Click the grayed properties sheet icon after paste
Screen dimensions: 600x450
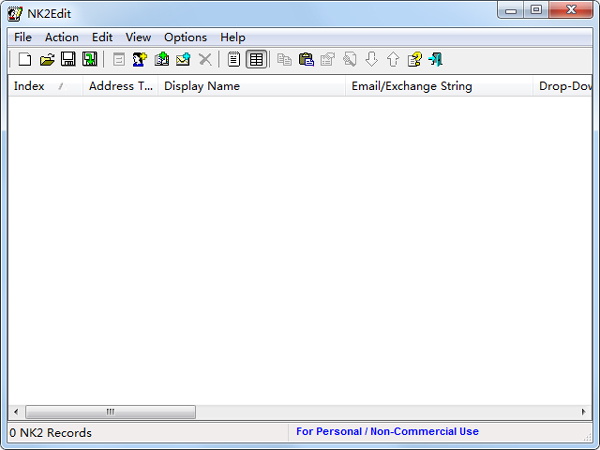tap(328, 60)
